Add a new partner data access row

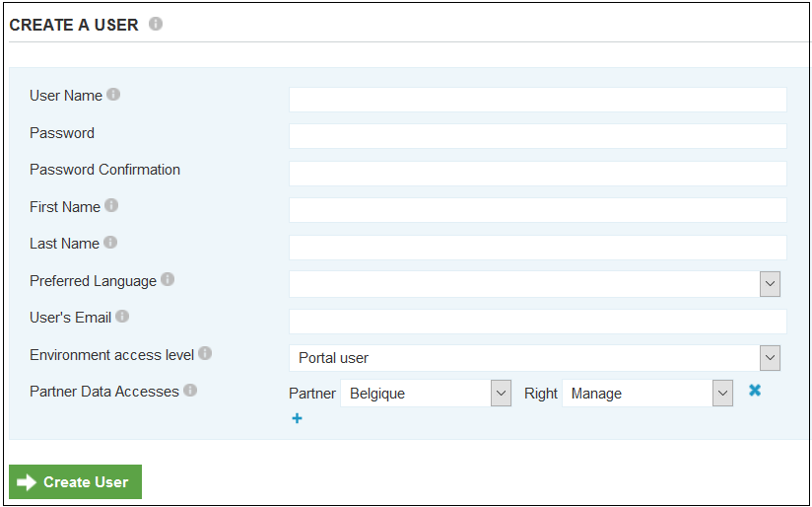click(x=297, y=418)
